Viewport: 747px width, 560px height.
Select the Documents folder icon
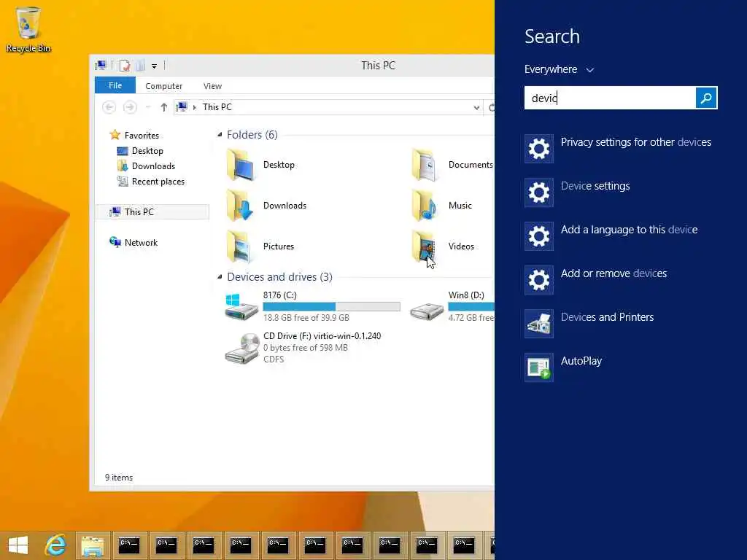(425, 165)
